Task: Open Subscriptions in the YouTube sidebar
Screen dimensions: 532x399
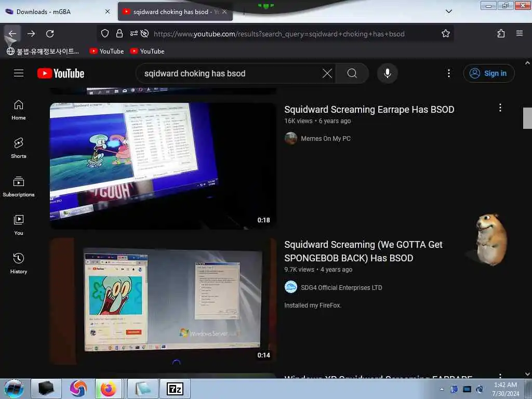Action: coord(19,187)
